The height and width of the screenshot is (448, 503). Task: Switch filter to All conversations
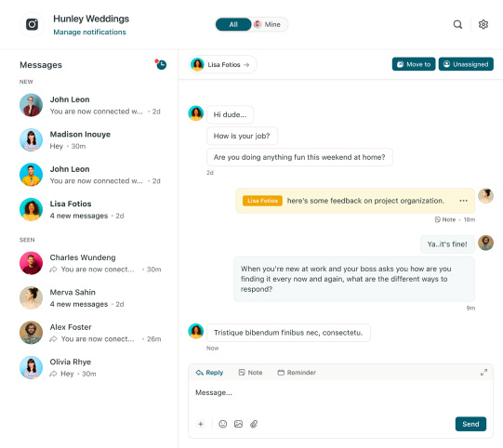point(233,24)
